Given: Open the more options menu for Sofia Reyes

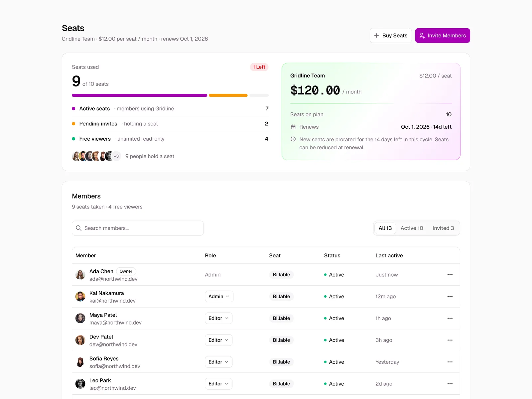Looking at the screenshot, I should [450, 362].
